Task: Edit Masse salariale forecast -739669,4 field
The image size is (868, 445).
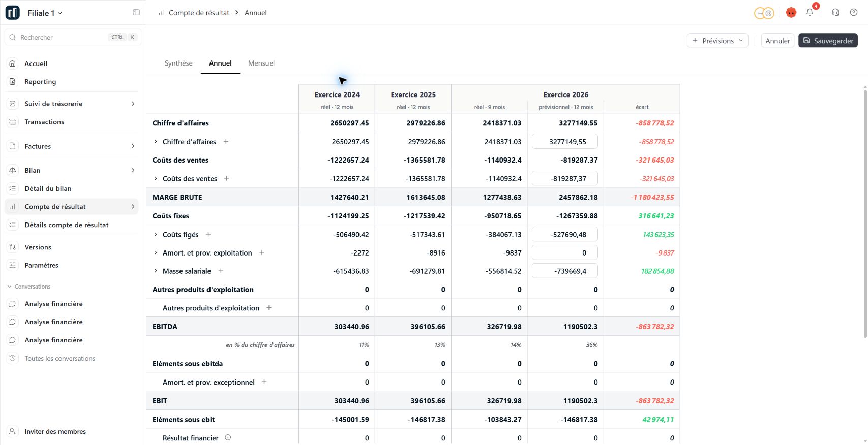Action: (x=565, y=271)
